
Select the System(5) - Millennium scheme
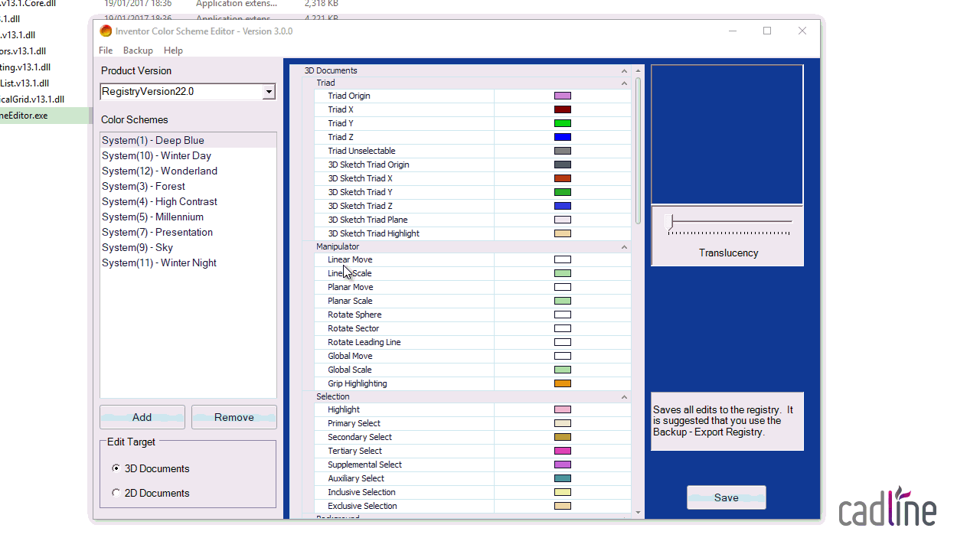click(x=188, y=217)
